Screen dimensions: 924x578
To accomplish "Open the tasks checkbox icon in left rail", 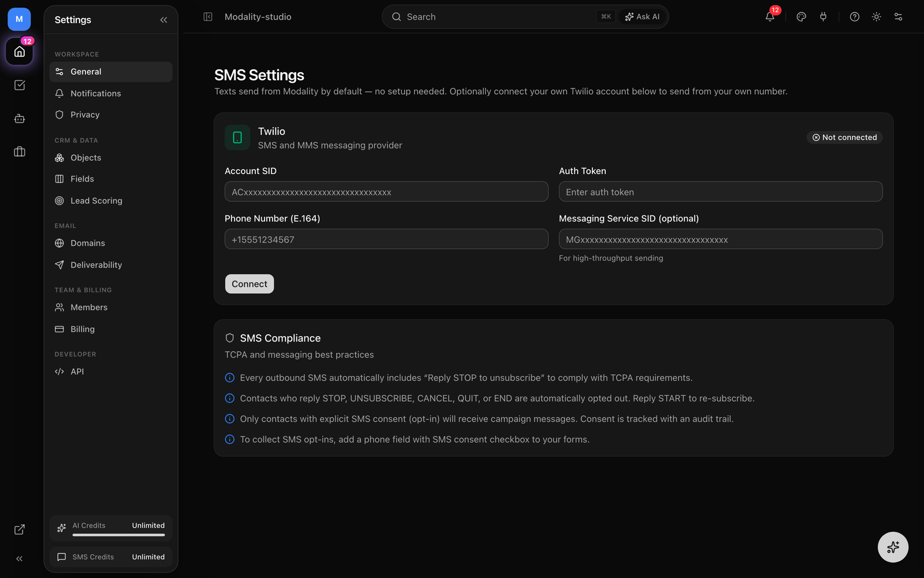I will click(x=19, y=85).
